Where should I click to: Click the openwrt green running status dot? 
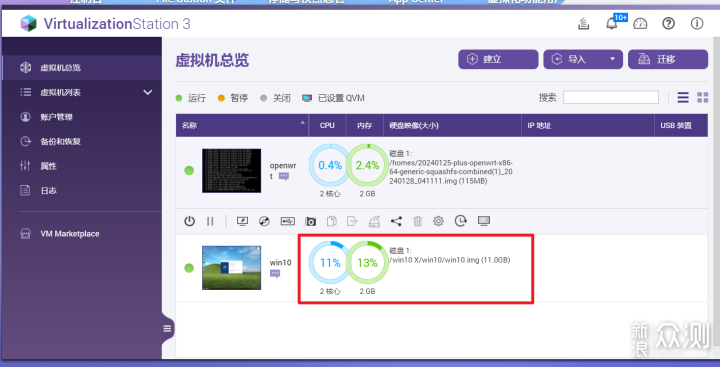tap(189, 170)
